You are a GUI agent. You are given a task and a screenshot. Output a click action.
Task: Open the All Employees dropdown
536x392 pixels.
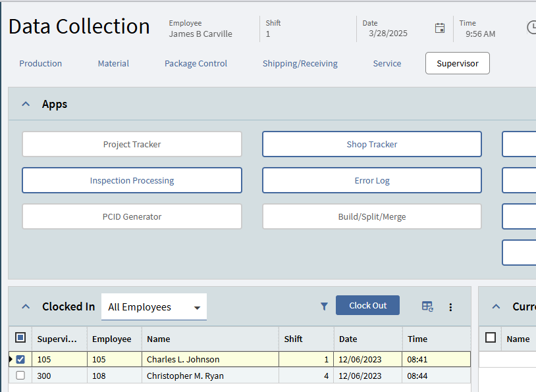coord(154,306)
